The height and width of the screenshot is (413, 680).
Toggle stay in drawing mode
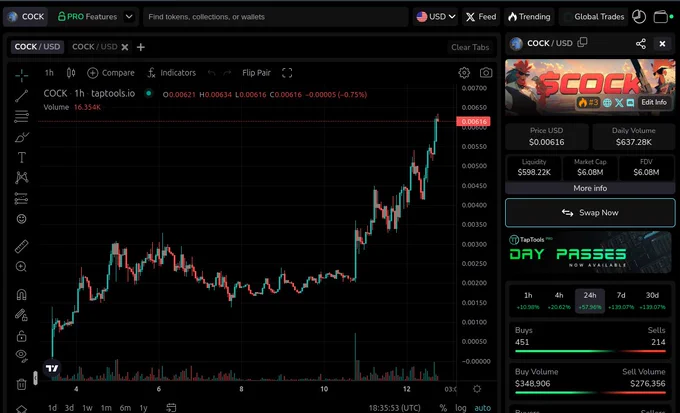pos(21,315)
